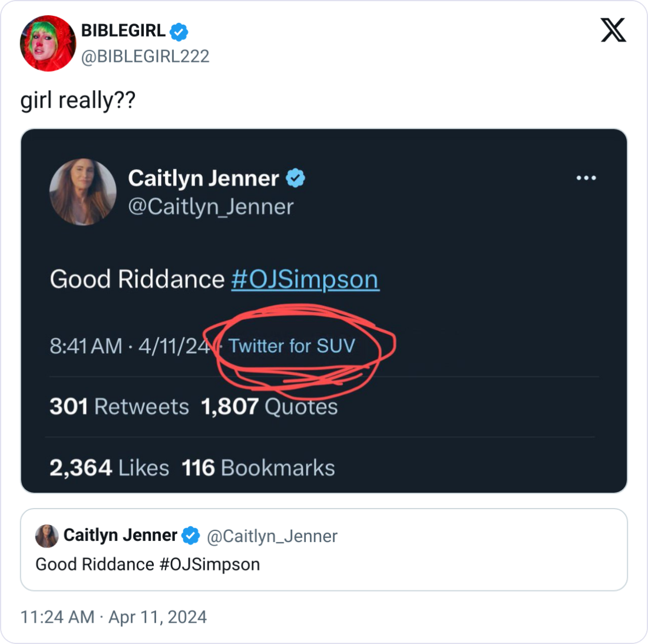Click the verified badge next to BIBLEGIRL

click(180, 32)
